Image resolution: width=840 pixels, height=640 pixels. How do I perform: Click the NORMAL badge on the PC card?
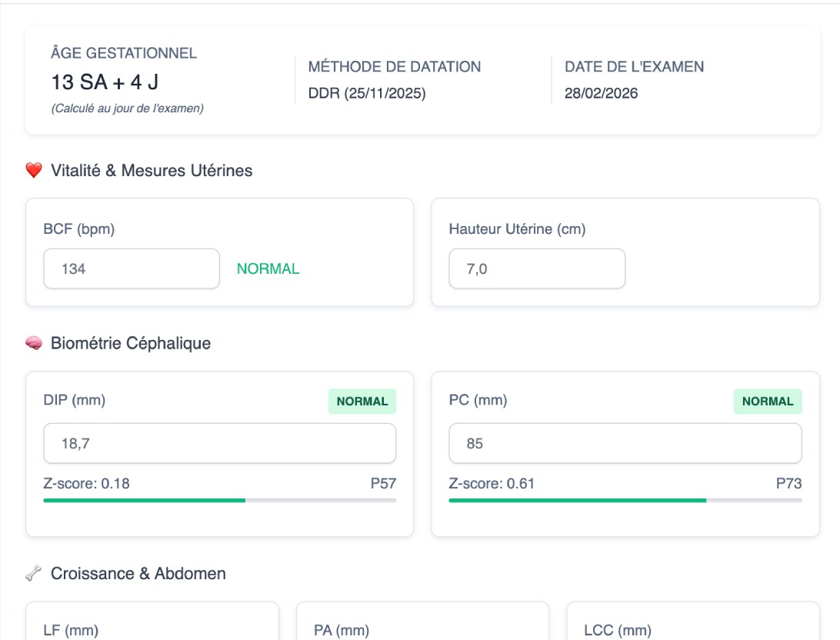pyautogui.click(x=767, y=402)
